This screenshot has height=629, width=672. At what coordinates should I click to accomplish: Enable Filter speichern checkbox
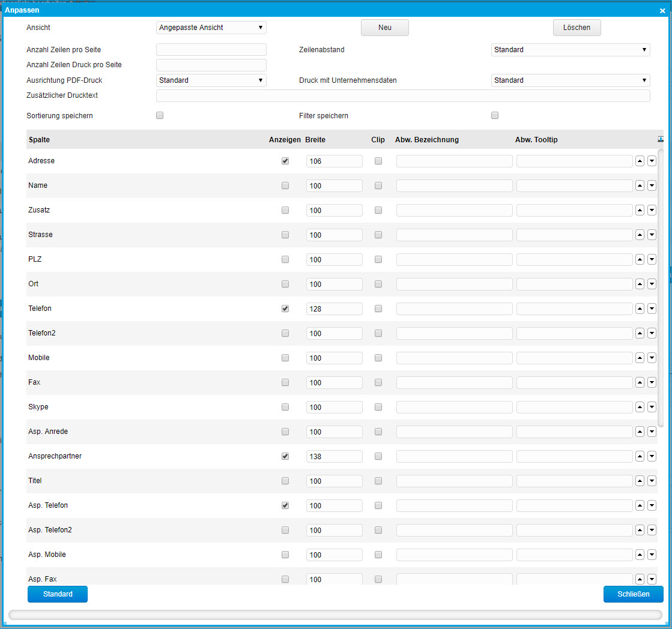[495, 115]
